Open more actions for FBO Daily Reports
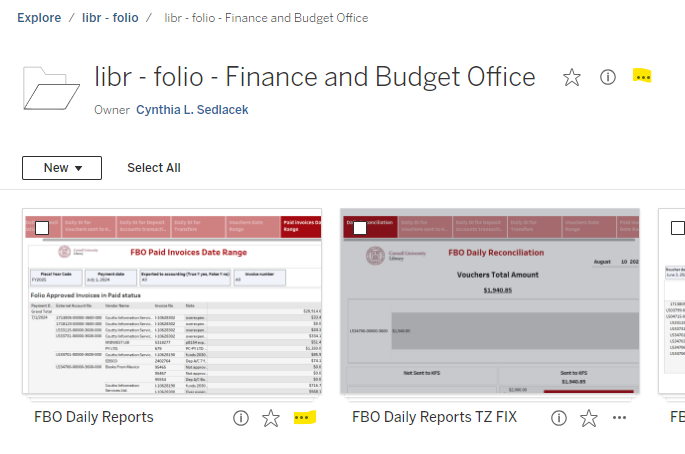The width and height of the screenshot is (685, 454). point(304,418)
